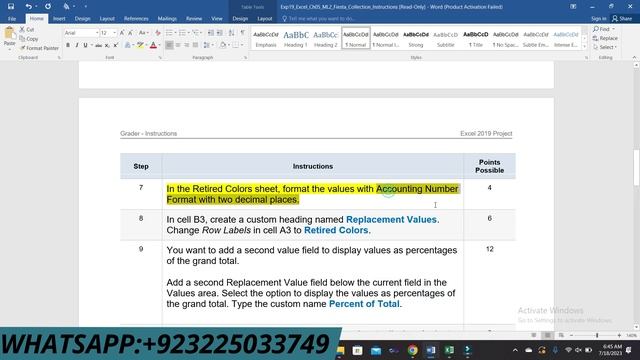Click the zoom out minus icon
Image resolution: width=640 pixels, height=360 pixels.
(571, 335)
